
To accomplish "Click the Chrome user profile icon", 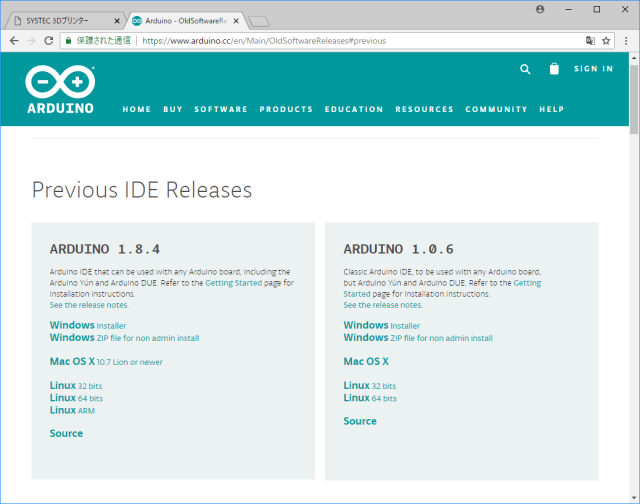I will [x=540, y=9].
